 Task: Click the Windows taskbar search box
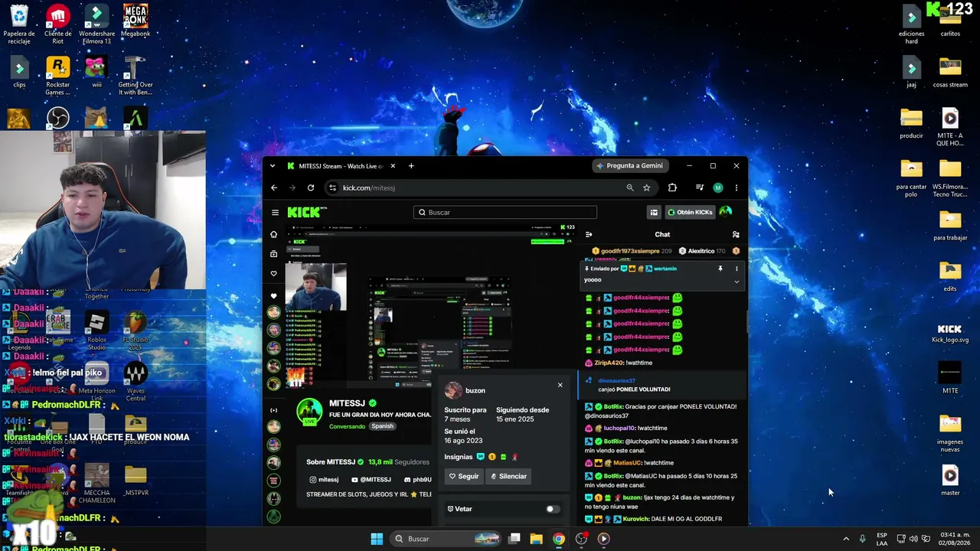pos(447,539)
